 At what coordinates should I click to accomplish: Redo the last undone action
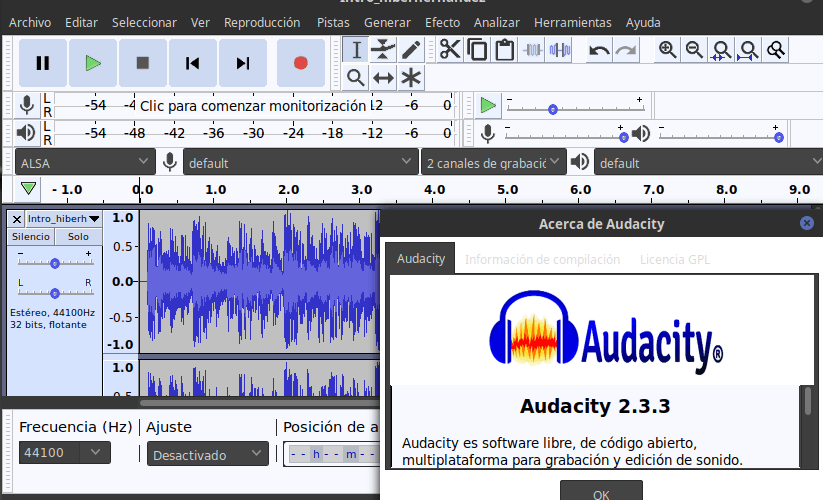pyautogui.click(x=626, y=50)
